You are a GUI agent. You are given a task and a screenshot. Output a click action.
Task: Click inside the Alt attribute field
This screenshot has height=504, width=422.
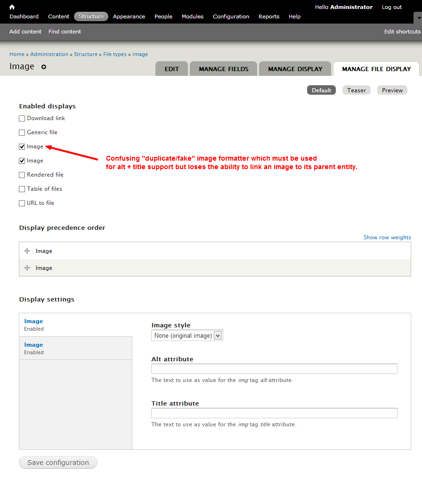[x=274, y=368]
